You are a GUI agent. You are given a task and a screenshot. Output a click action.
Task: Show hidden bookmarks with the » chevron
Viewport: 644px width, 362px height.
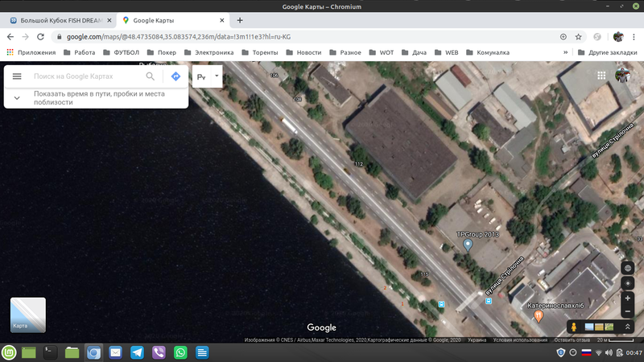pyautogui.click(x=566, y=52)
